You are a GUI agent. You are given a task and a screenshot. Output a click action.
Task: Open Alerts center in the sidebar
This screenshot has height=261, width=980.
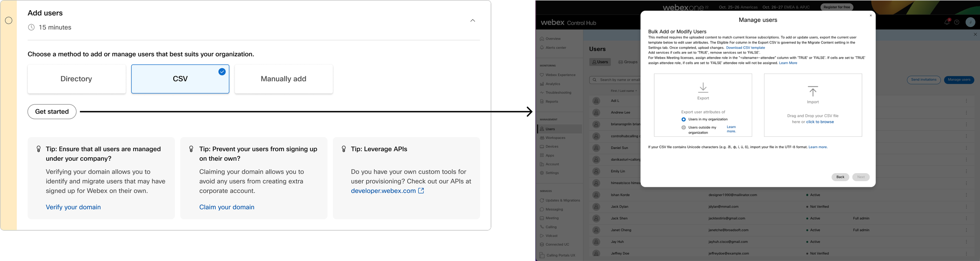553,48
